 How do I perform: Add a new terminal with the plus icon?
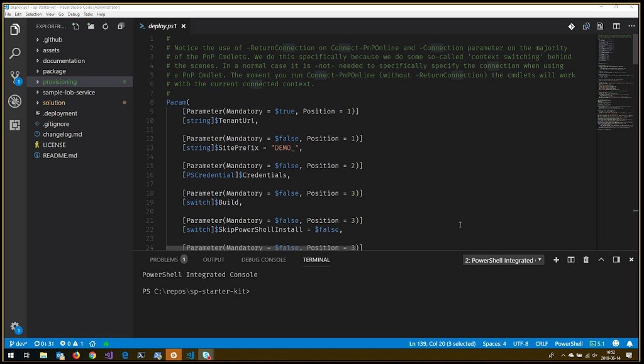pyautogui.click(x=556, y=260)
